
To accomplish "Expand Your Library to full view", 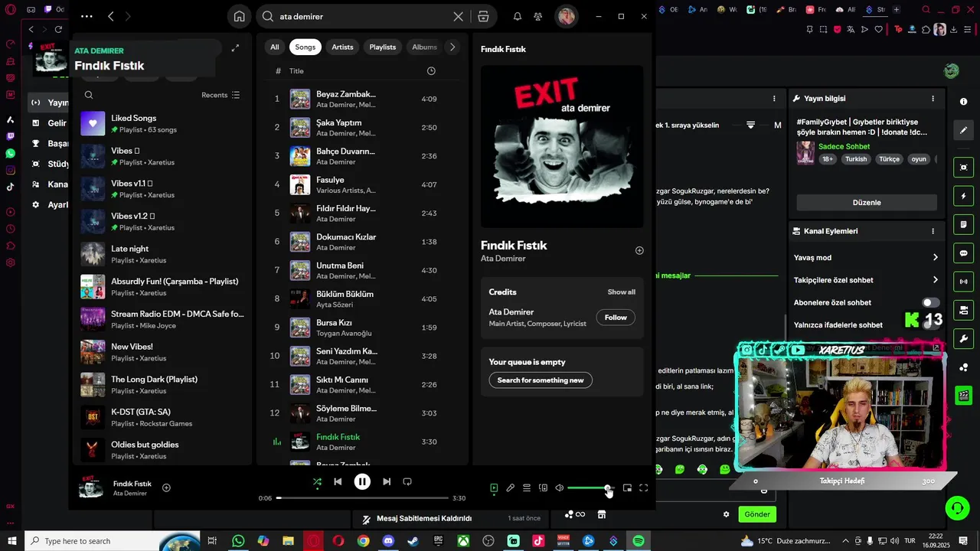I will [235, 47].
